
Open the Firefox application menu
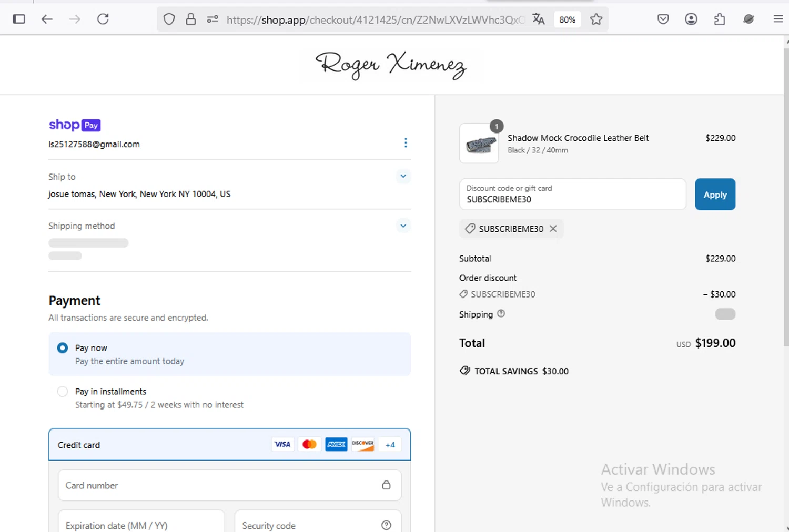click(x=778, y=19)
